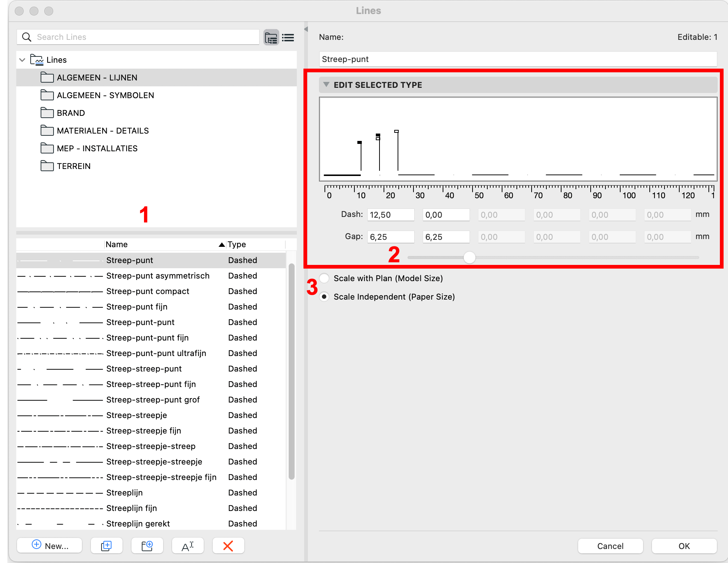
Task: Collapse left panel with divider arrow
Action: click(306, 29)
